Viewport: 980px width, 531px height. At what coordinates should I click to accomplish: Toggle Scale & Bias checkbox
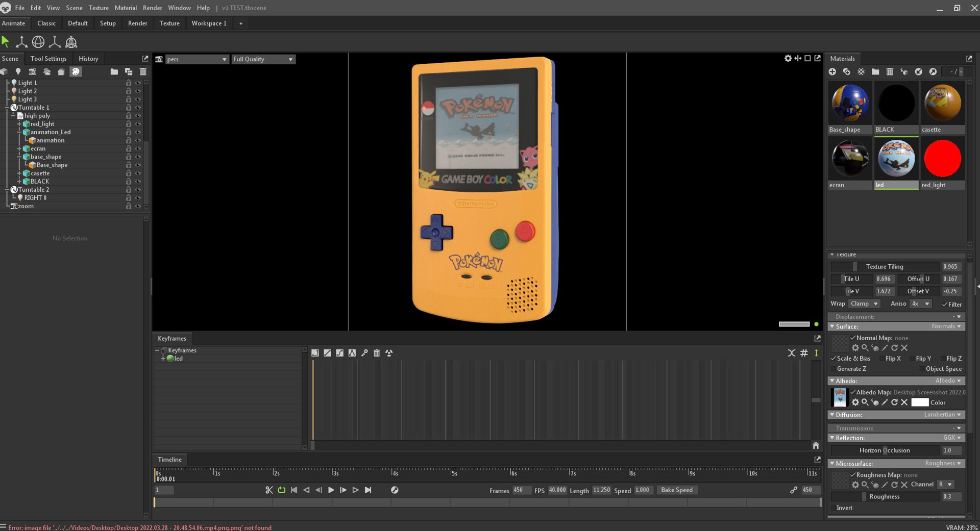[834, 359]
